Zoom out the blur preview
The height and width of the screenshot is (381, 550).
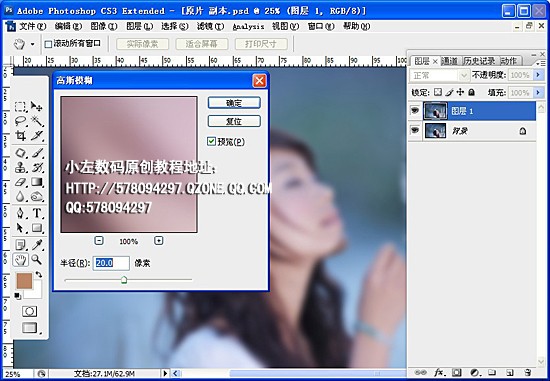pos(99,241)
